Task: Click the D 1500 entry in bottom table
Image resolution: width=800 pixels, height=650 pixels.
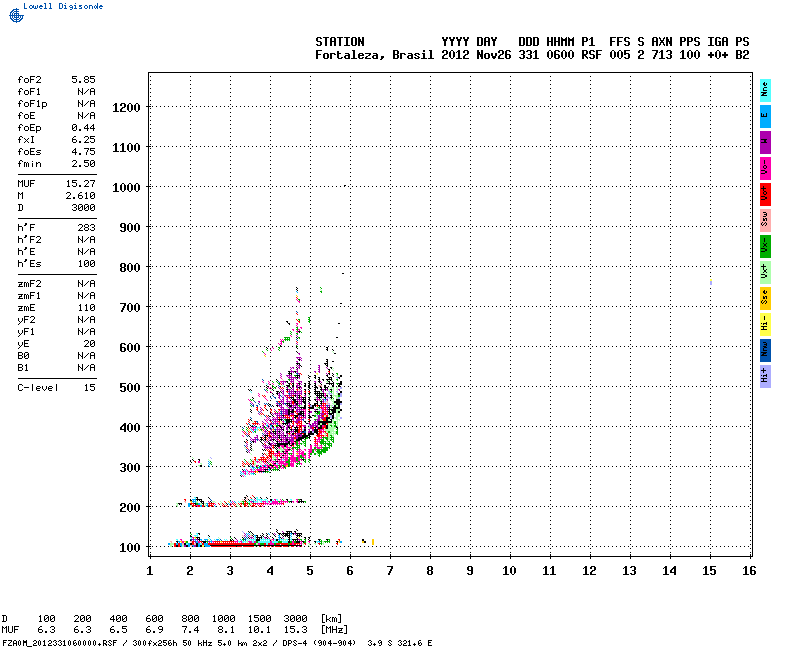Action: pos(260,619)
